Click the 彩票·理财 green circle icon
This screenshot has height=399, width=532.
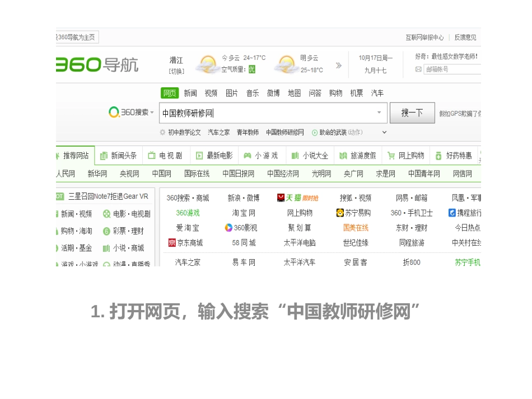pyautogui.click(x=106, y=231)
